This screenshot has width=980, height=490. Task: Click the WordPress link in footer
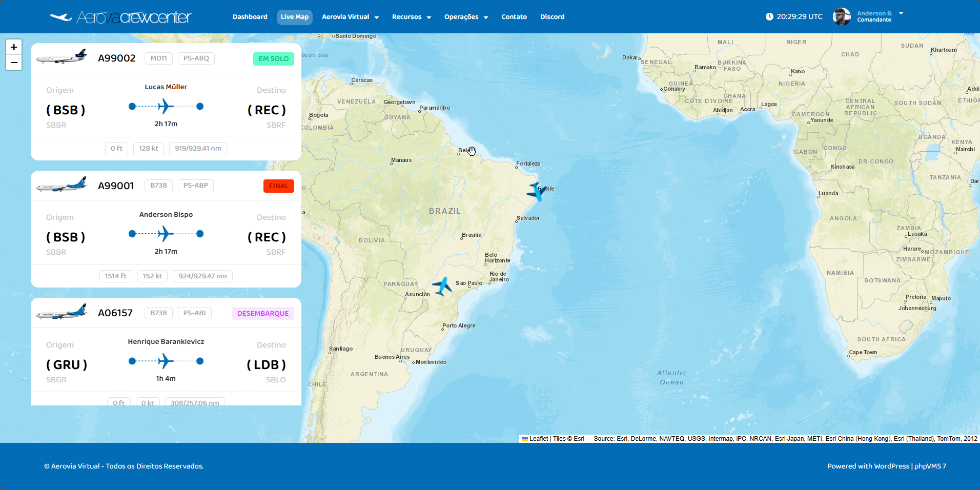coord(891,466)
